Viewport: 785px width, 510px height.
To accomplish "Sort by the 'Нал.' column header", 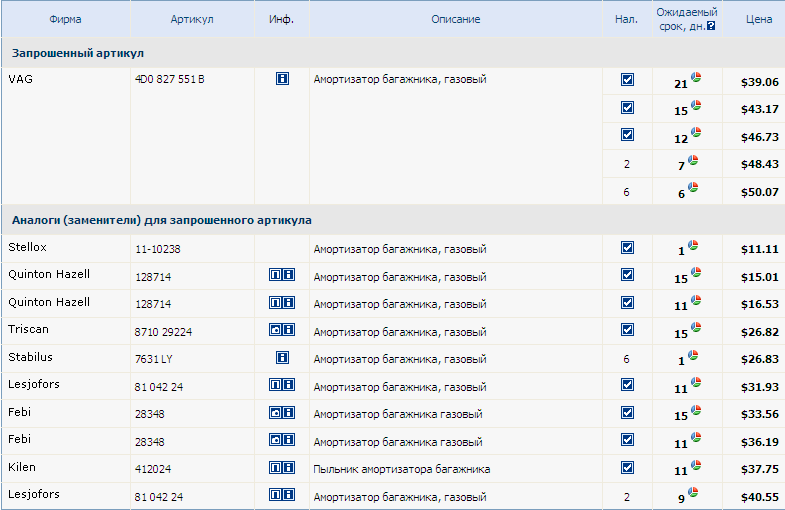I will (626, 19).
